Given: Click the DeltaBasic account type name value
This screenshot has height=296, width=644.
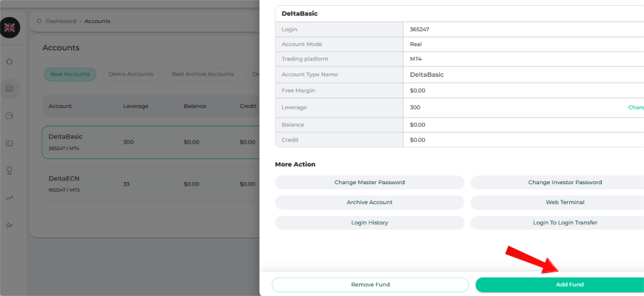Looking at the screenshot, I should coord(426,75).
